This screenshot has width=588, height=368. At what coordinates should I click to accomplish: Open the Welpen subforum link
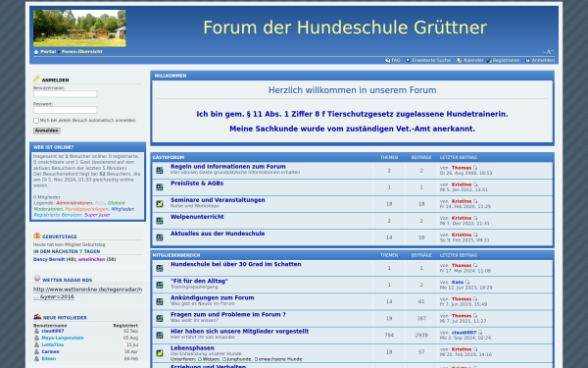(211, 359)
